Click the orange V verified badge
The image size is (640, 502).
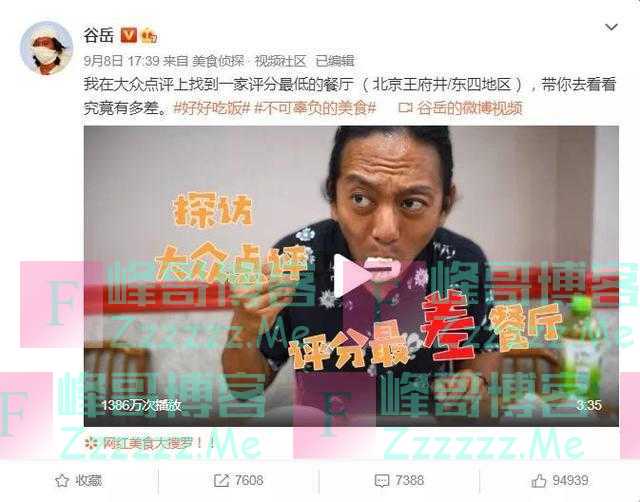[x=129, y=36]
